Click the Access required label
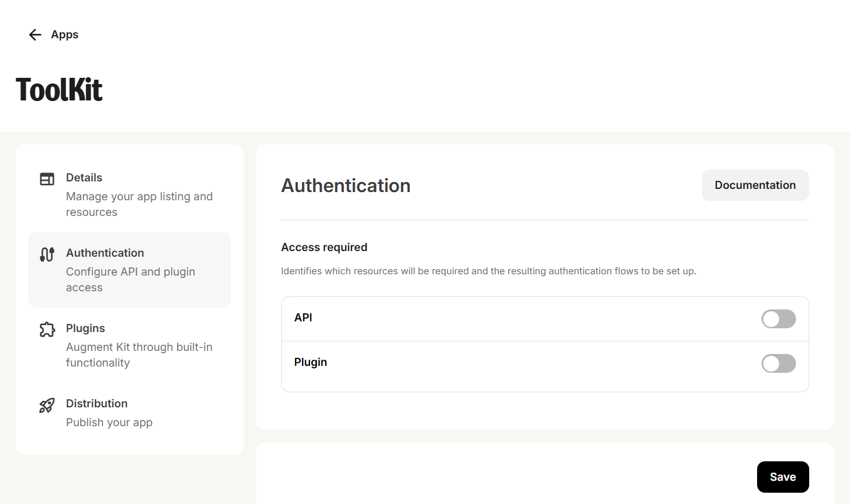The height and width of the screenshot is (504, 850). pos(324,247)
